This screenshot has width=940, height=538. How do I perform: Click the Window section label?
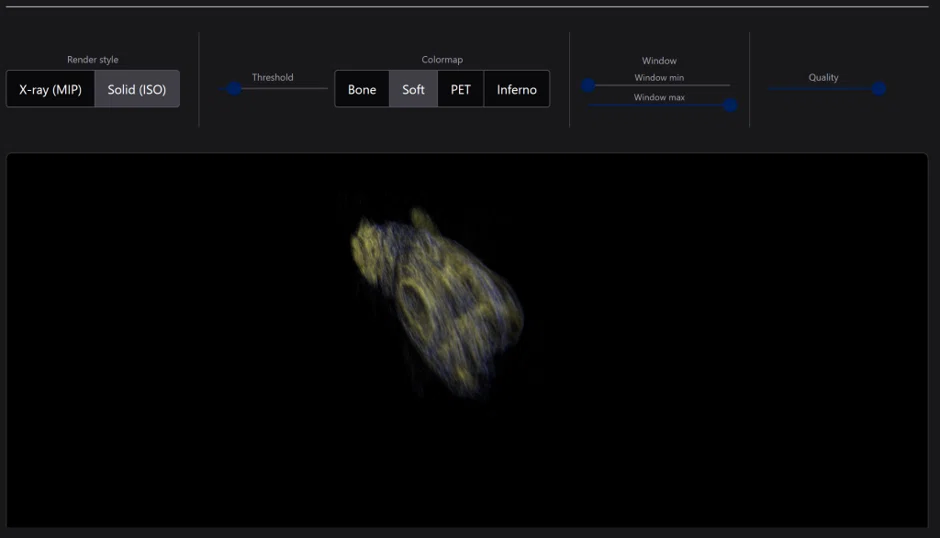(x=659, y=61)
